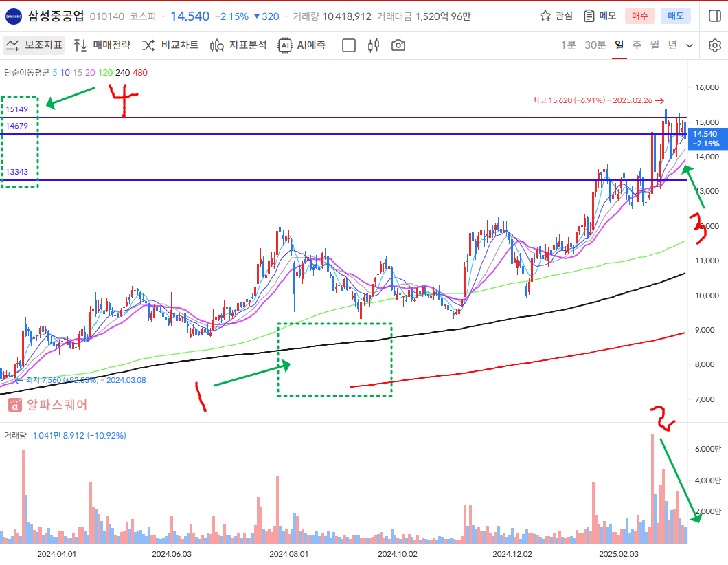Click the candlestick chart type icon
The image size is (728, 565).
(x=374, y=45)
